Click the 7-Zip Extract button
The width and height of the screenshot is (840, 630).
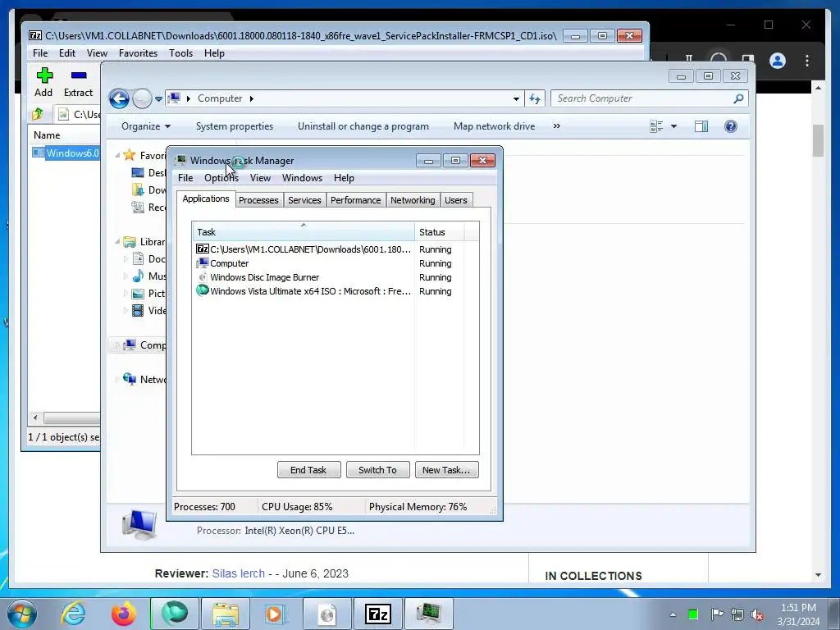click(78, 83)
